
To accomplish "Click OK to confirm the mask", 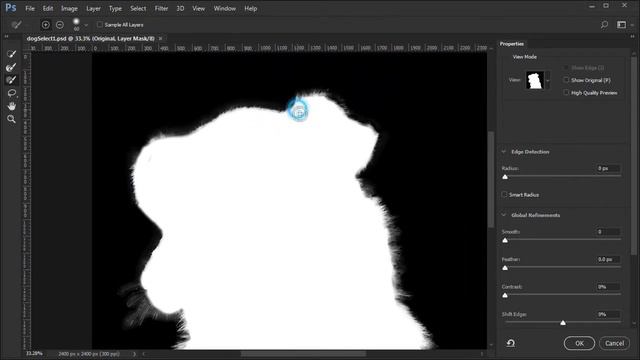I will [x=579, y=343].
